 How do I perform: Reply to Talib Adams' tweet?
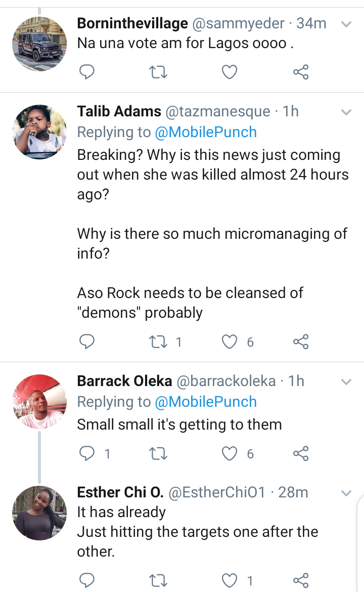87,343
